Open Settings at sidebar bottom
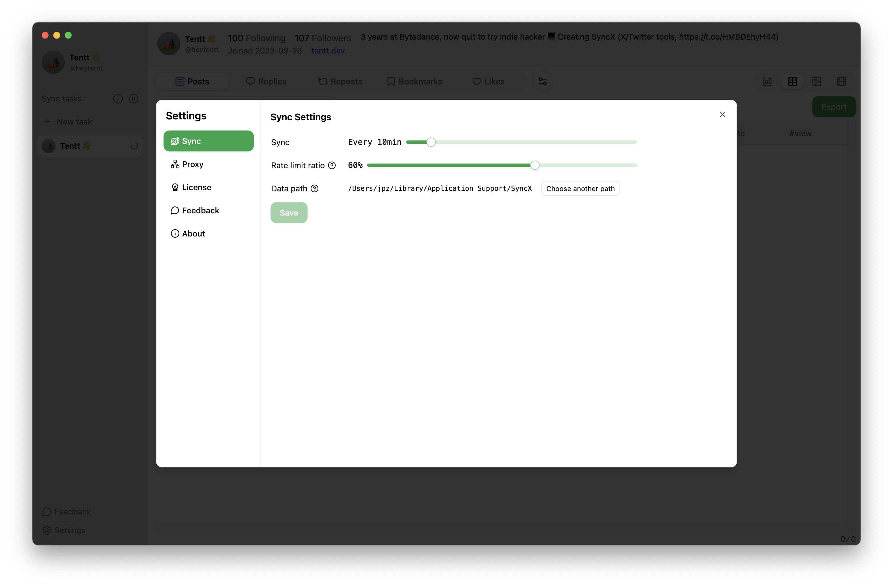The height and width of the screenshot is (588, 893). coord(64,530)
